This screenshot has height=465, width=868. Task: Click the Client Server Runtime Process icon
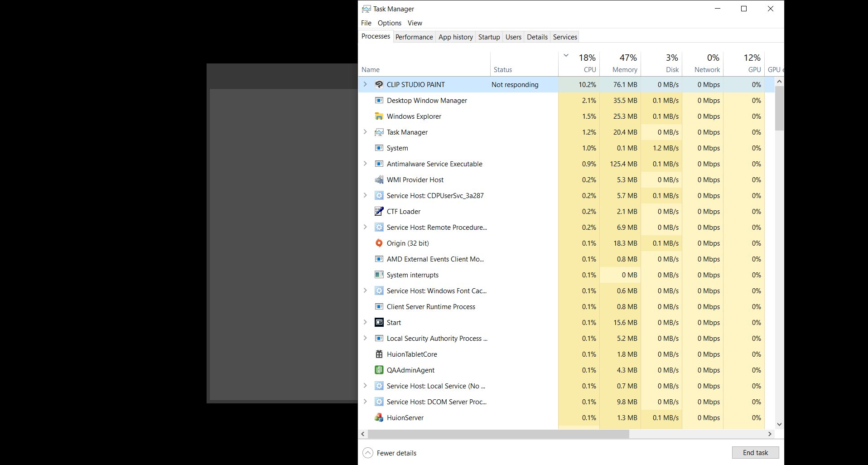[x=379, y=306]
